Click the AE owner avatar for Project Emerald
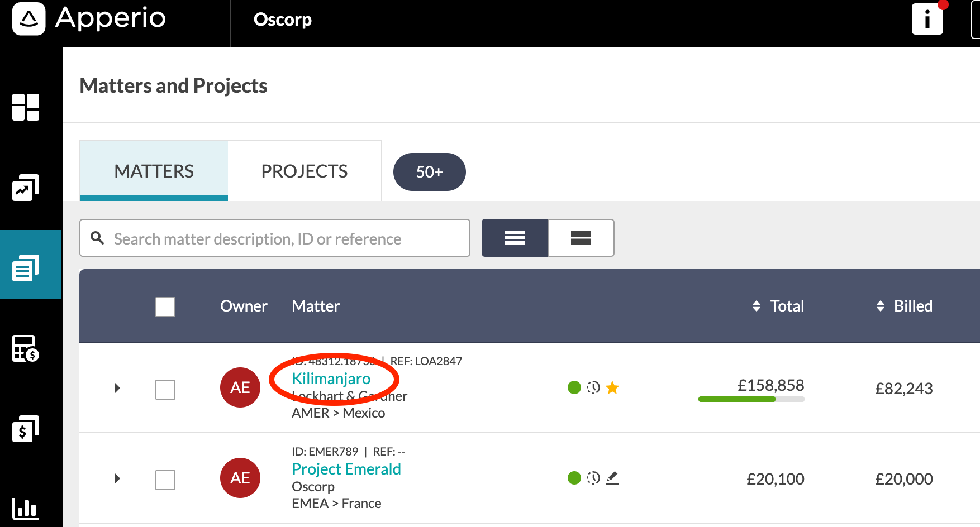Viewport: 980px width, 527px height. (240, 478)
